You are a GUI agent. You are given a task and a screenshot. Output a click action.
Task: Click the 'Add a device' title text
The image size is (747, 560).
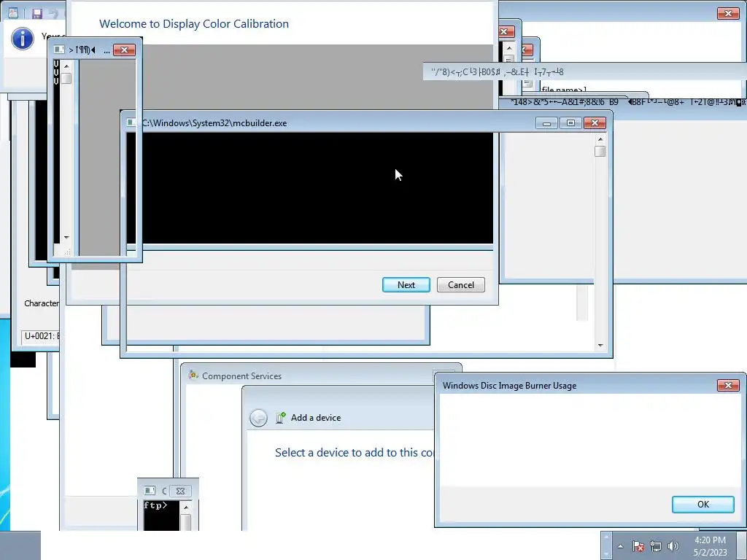tap(316, 418)
